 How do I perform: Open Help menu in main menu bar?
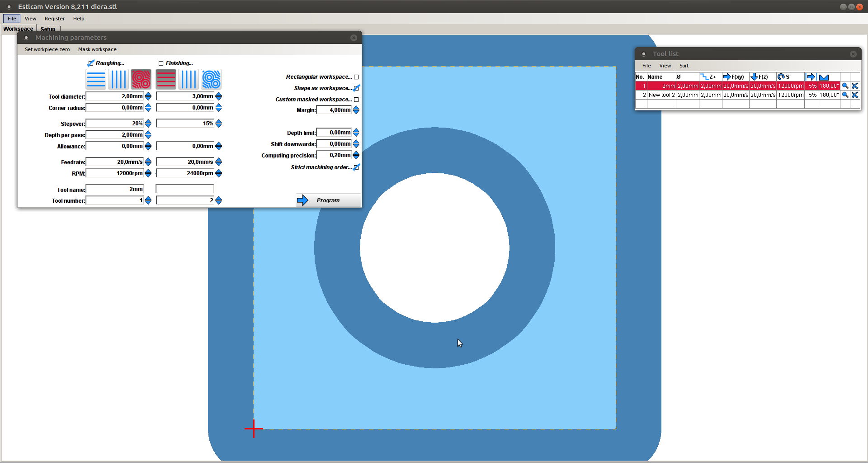click(x=79, y=19)
